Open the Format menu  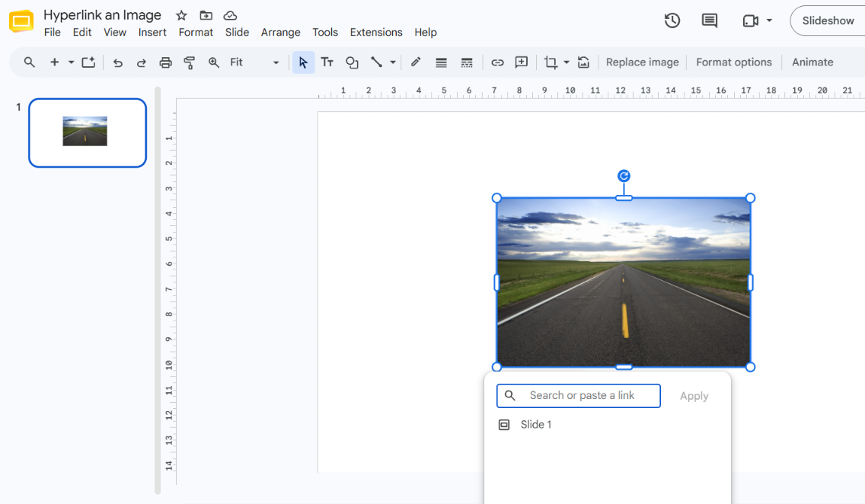196,33
